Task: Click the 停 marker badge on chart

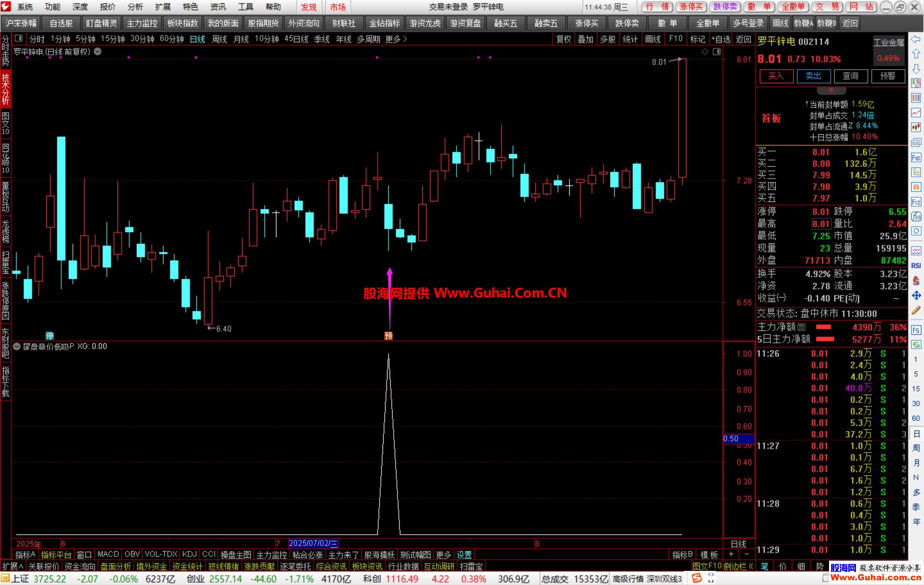Action: coord(50,336)
